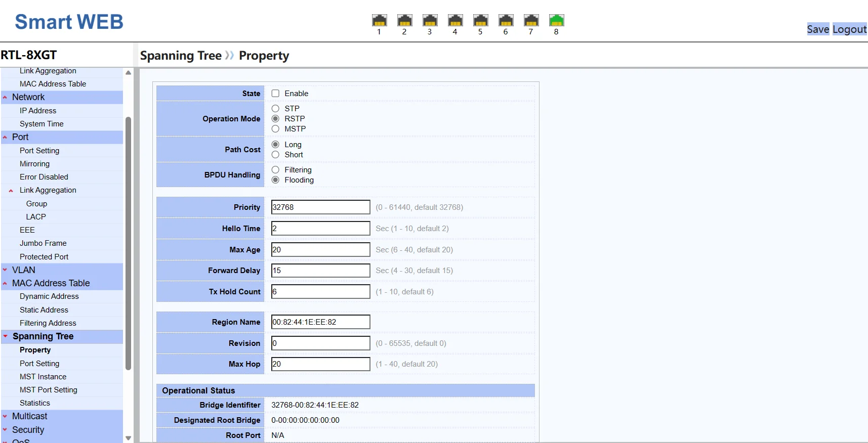Expand the VLAN menu section
The width and height of the screenshot is (868, 443).
tap(23, 270)
